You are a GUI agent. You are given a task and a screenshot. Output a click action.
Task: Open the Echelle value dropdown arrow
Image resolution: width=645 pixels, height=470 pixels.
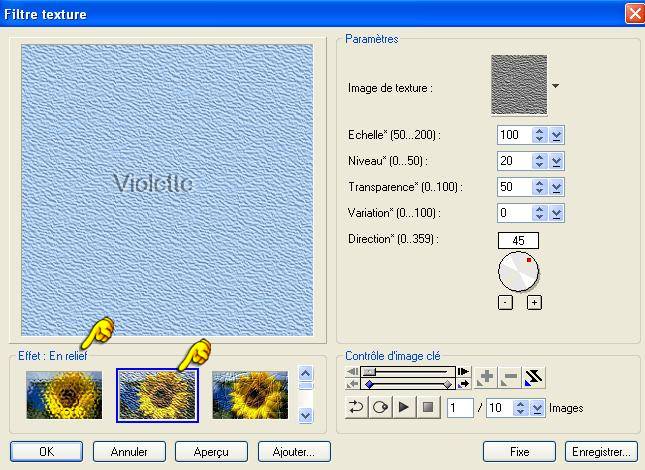click(557, 134)
